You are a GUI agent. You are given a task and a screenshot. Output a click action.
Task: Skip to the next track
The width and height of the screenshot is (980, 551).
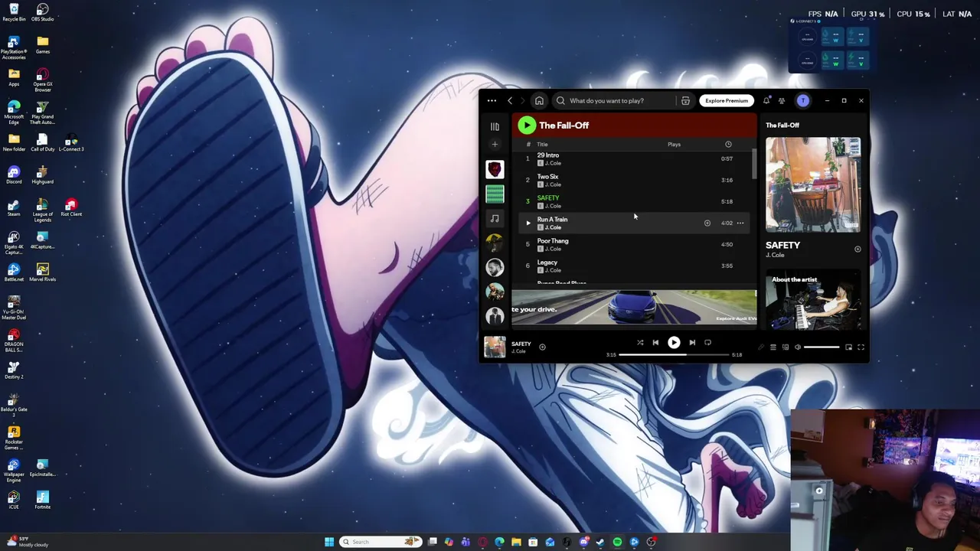pos(692,343)
